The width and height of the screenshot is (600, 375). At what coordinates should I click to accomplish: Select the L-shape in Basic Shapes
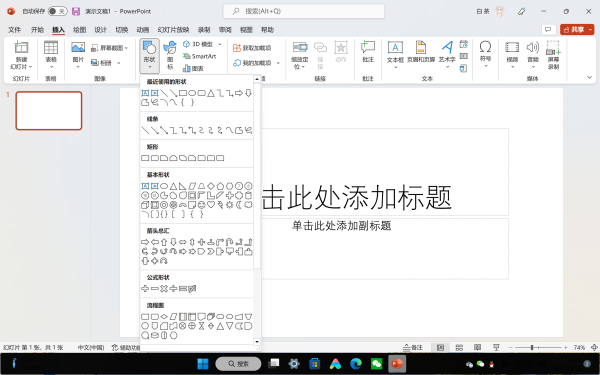point(211,196)
